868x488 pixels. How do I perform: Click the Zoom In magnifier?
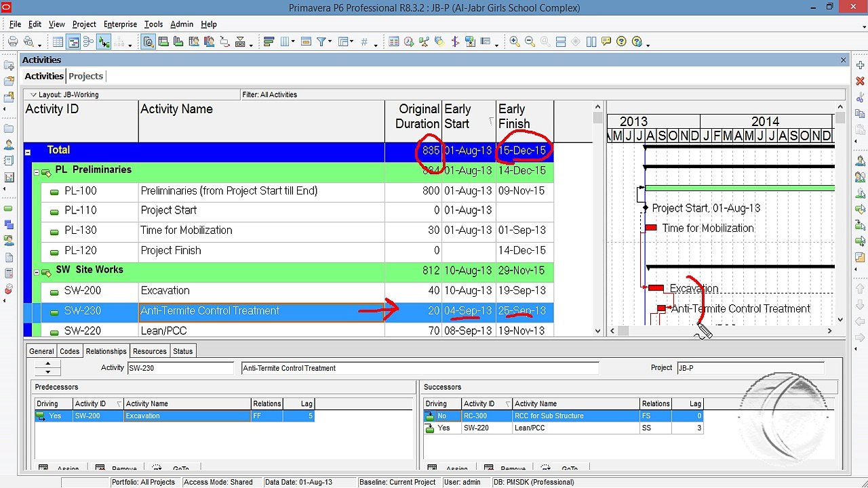point(515,42)
